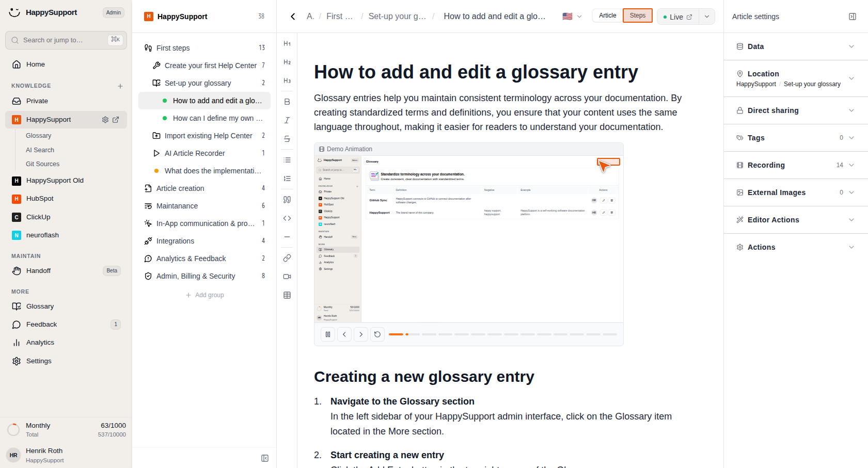This screenshot has height=468, width=868.
Task: Expand Admin, Billing & Security group
Action: tap(204, 276)
